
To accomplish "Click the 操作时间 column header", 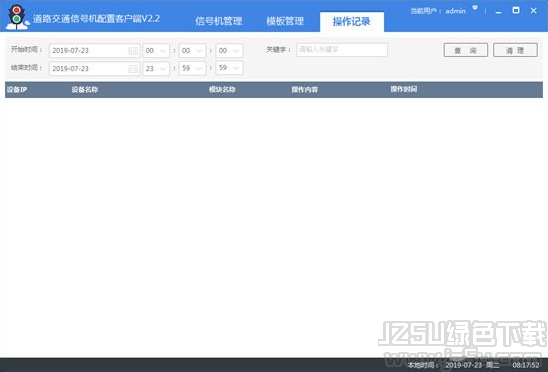I will (x=404, y=89).
